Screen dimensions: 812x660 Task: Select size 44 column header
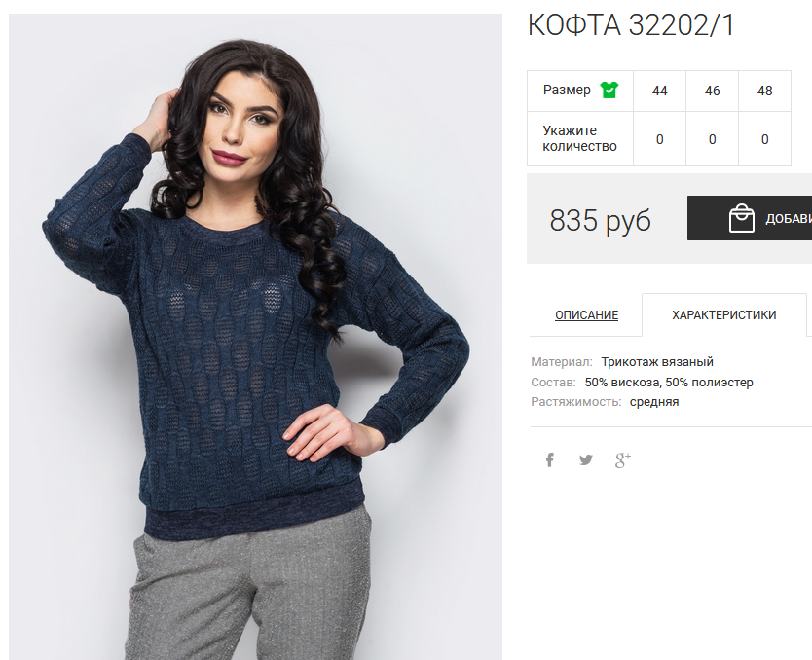660,91
